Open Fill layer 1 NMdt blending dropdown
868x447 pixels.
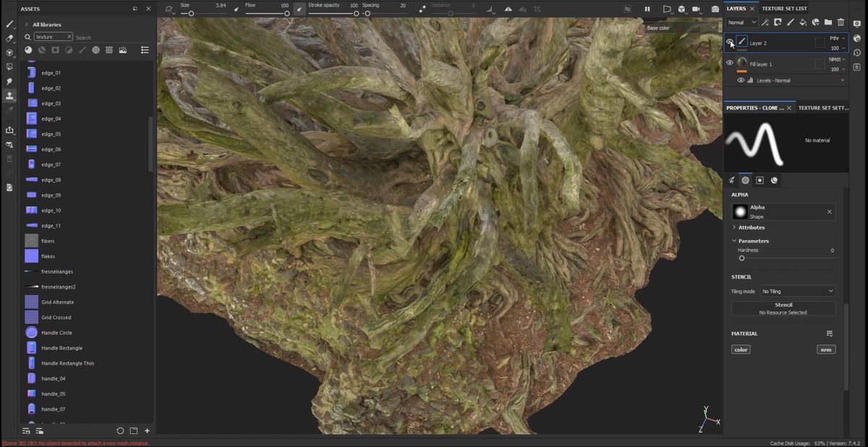tap(837, 59)
